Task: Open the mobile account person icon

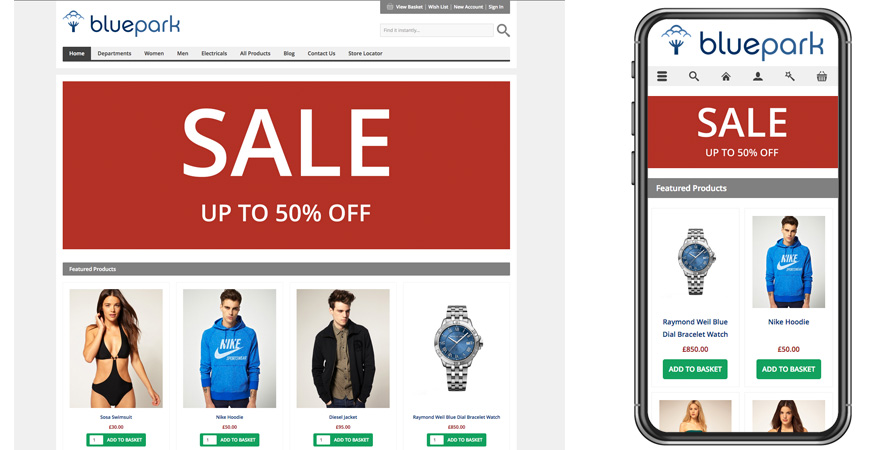Action: (x=757, y=77)
